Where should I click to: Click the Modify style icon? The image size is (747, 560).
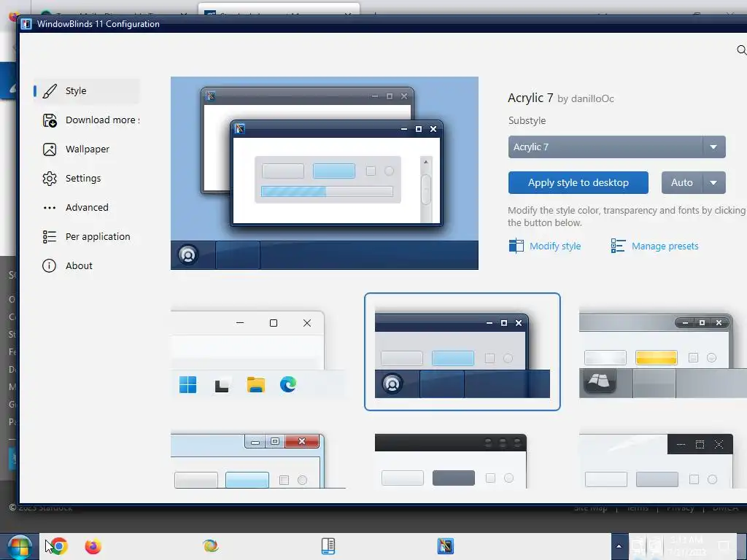(x=516, y=246)
